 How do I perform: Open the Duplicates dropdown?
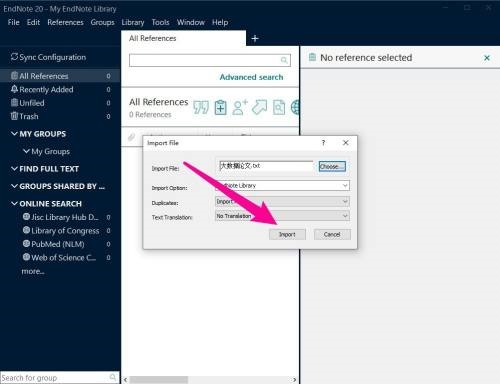[283, 201]
